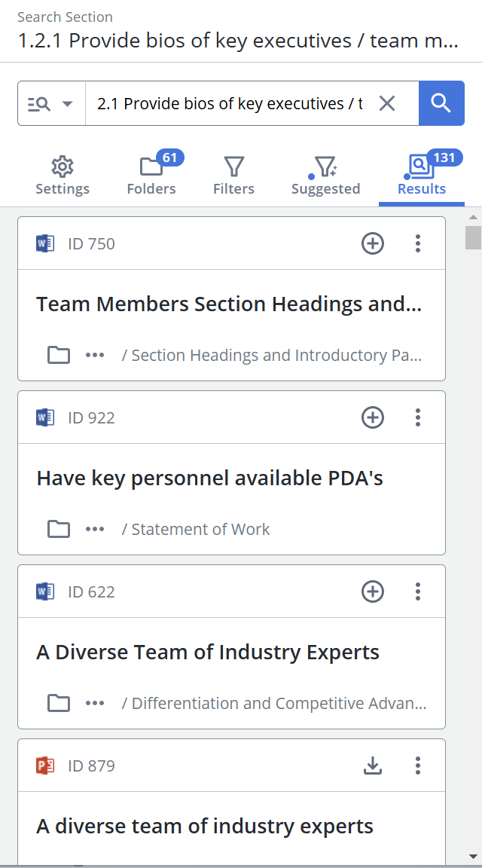Open the search type dropdown arrow

[x=67, y=103]
